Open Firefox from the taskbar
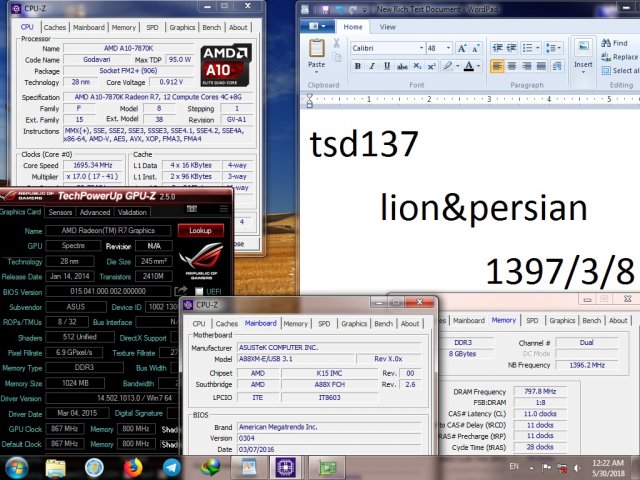 point(133,468)
